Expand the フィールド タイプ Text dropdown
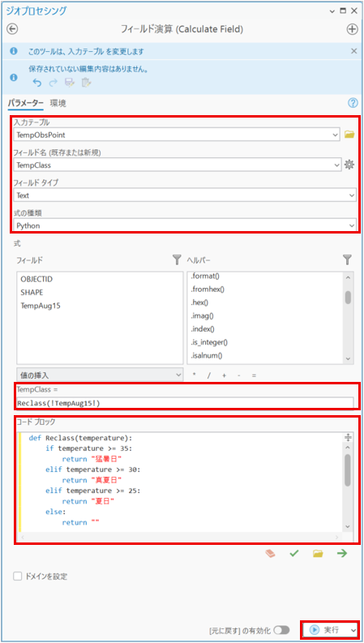This screenshot has height=643, width=364. [184, 195]
